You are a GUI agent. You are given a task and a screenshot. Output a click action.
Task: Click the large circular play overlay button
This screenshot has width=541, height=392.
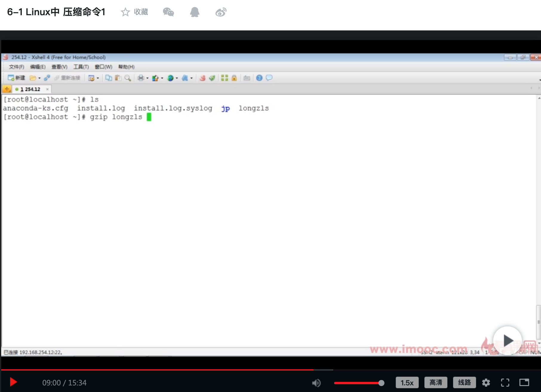tap(507, 340)
